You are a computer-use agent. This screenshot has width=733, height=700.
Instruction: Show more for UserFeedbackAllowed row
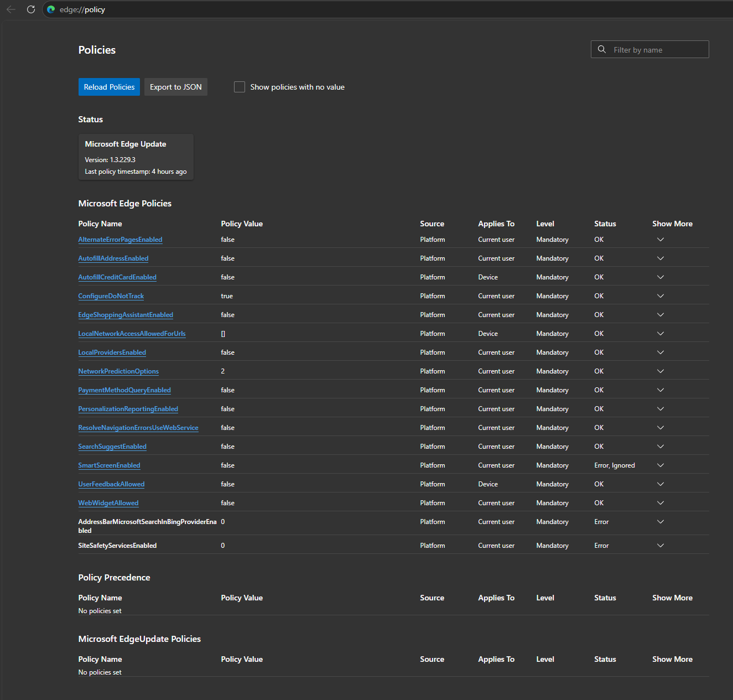660,484
